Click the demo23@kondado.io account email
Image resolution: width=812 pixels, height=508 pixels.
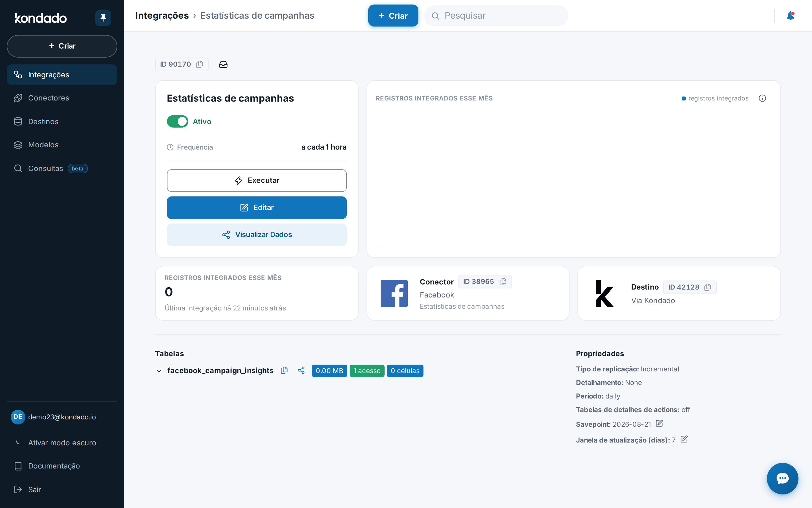pos(62,417)
